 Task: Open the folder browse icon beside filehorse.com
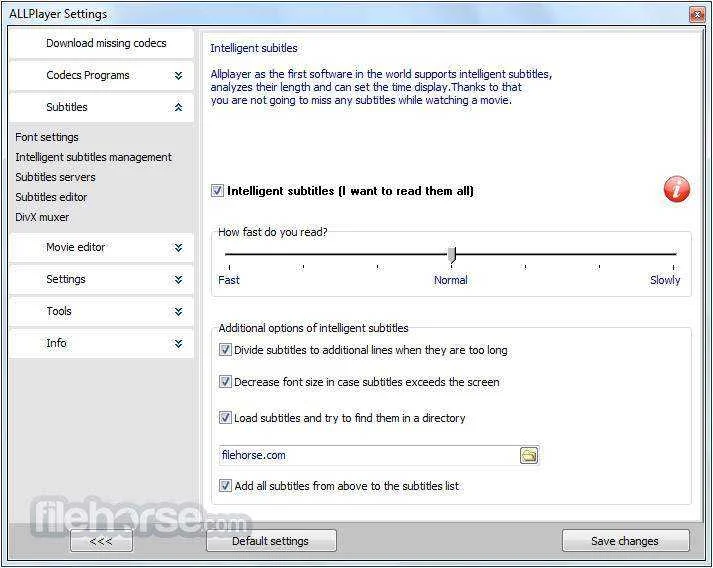[x=529, y=455]
